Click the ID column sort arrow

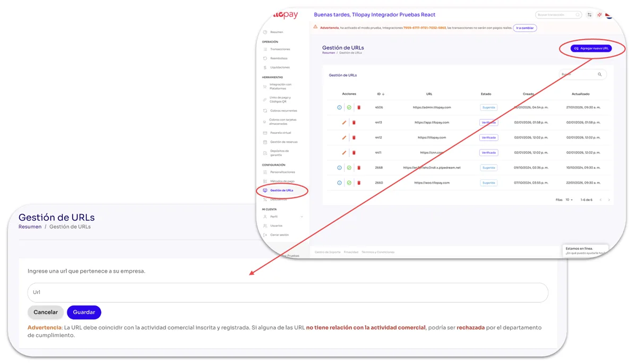[383, 94]
